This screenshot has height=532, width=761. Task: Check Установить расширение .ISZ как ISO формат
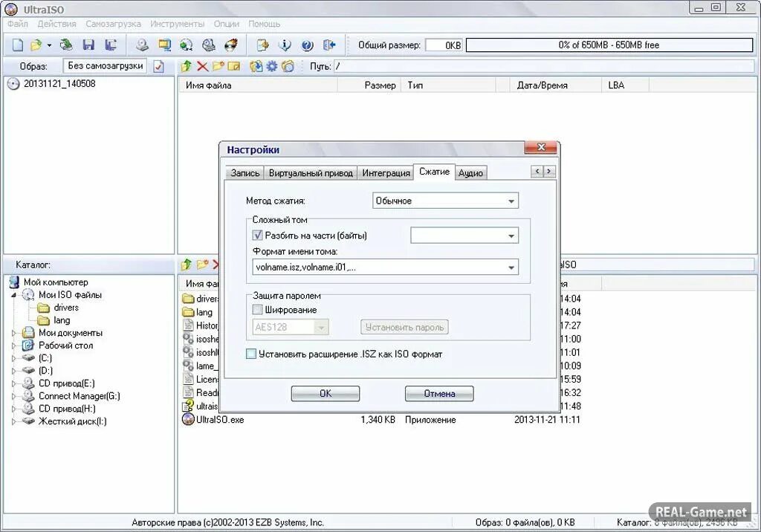click(251, 354)
